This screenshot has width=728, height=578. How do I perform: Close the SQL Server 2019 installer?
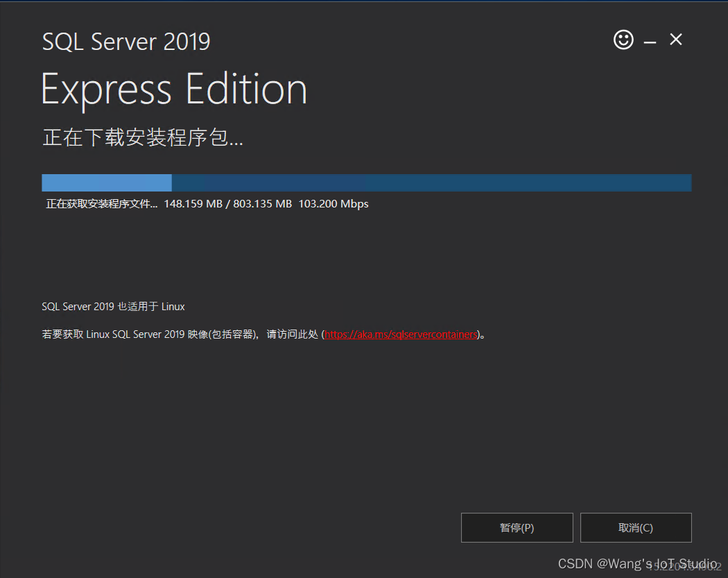(x=675, y=40)
